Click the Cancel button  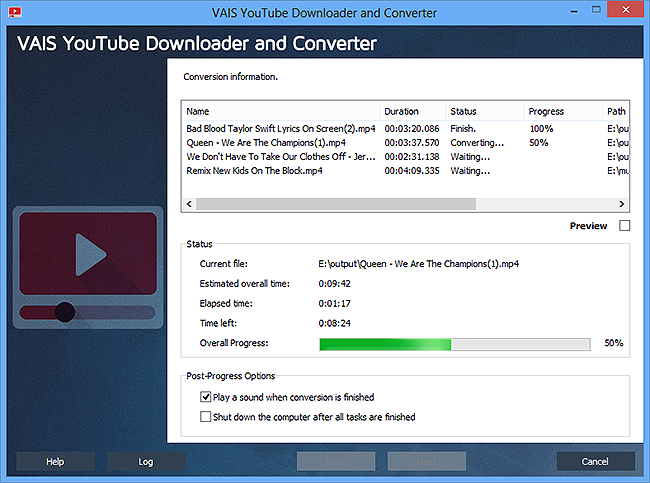point(595,461)
